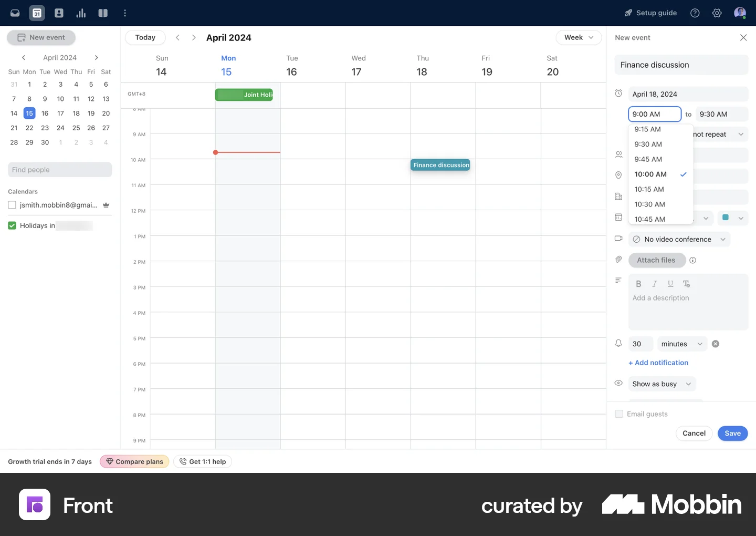Click the Cancel button
The height and width of the screenshot is (536, 756).
click(694, 433)
